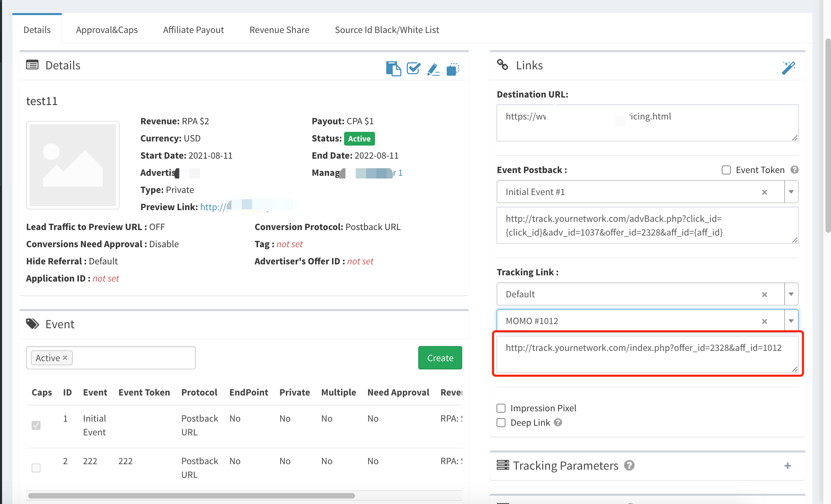Expand Tracking Parameters with plus icon
Screen dimensions: 831x504
[788, 466]
